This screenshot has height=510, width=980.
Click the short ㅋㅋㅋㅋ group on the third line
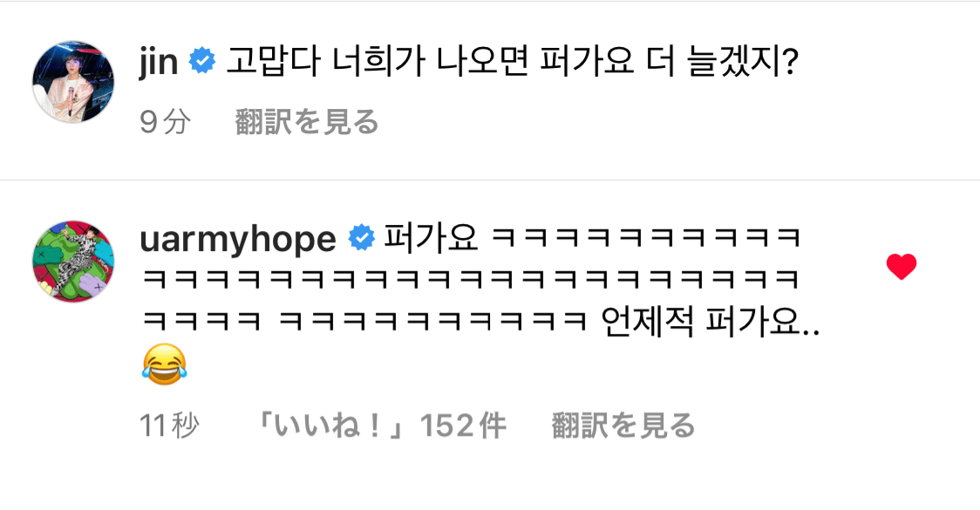click(x=202, y=322)
